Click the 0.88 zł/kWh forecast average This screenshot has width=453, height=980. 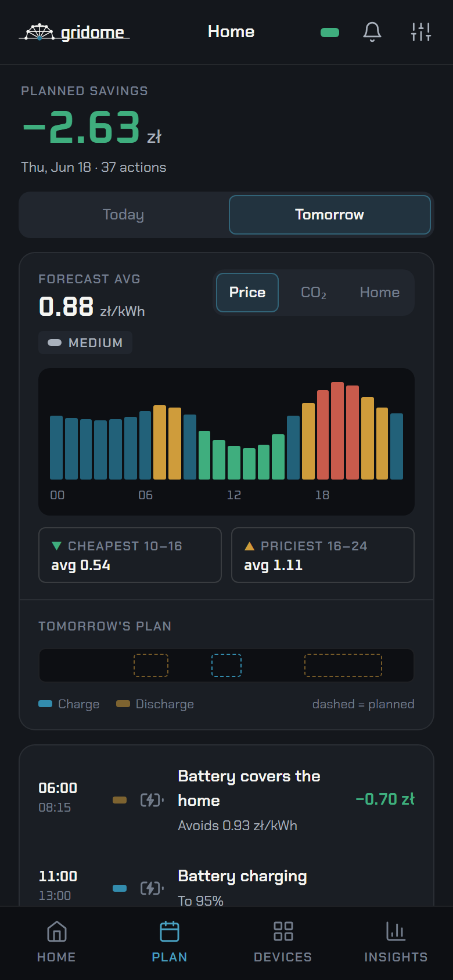pos(92,307)
